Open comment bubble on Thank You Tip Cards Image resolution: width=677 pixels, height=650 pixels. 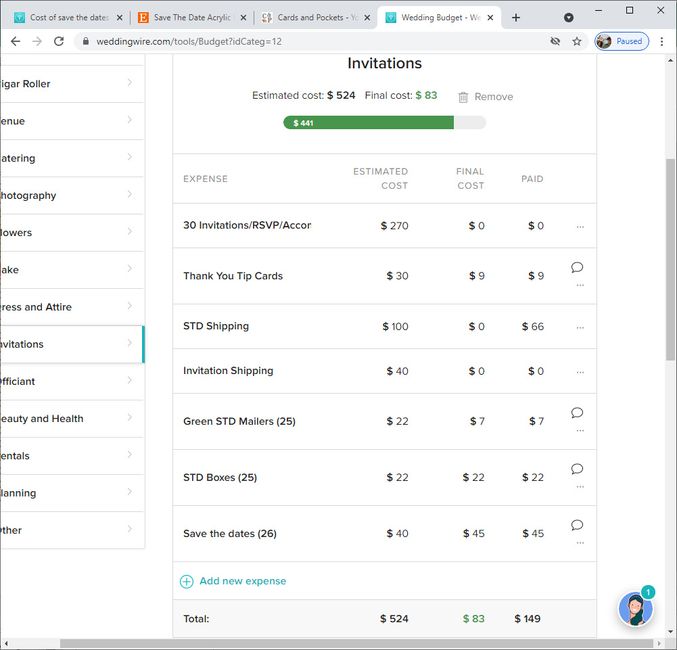[x=577, y=267]
